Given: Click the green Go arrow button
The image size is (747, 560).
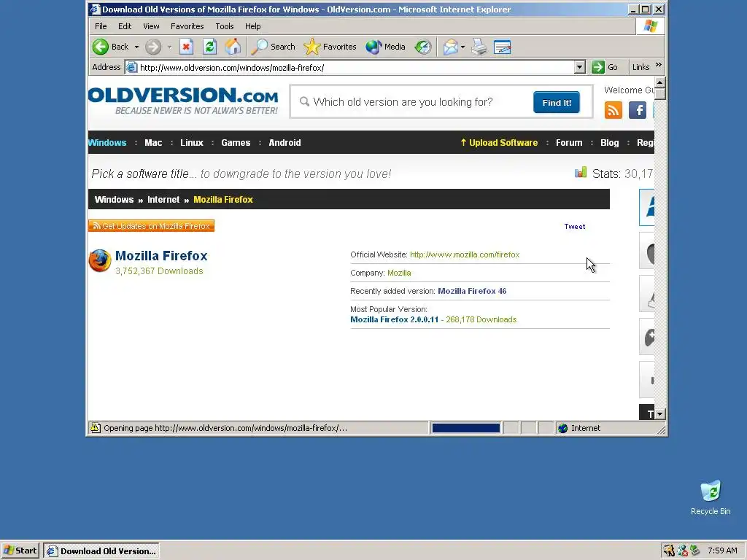Looking at the screenshot, I should pyautogui.click(x=598, y=67).
